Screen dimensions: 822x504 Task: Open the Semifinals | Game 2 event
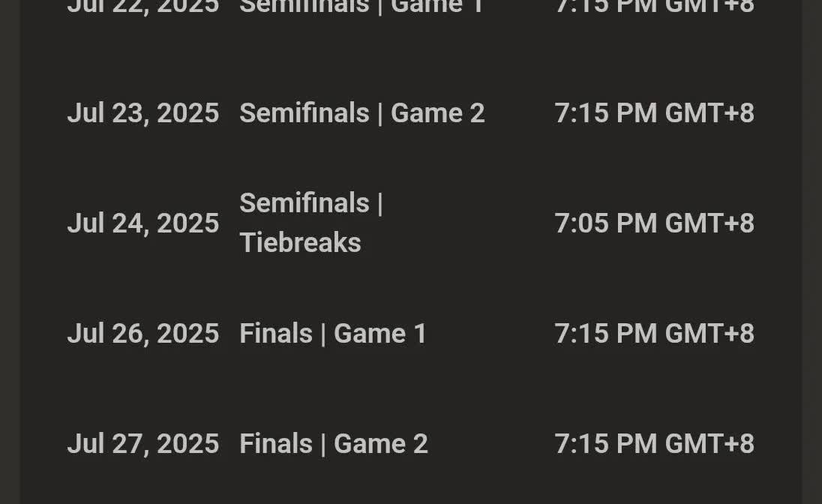(361, 113)
